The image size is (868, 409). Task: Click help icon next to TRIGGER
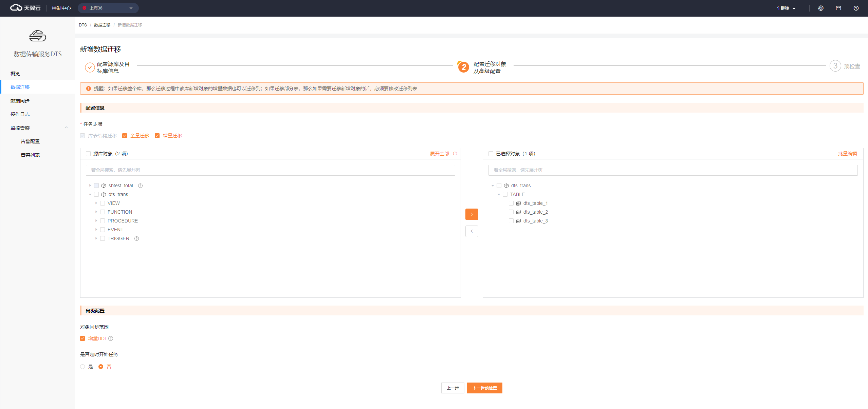pos(136,239)
